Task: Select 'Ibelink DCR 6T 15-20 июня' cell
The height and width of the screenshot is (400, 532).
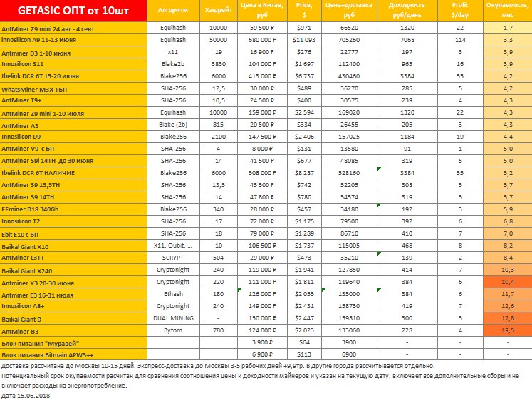Action: coord(73,76)
